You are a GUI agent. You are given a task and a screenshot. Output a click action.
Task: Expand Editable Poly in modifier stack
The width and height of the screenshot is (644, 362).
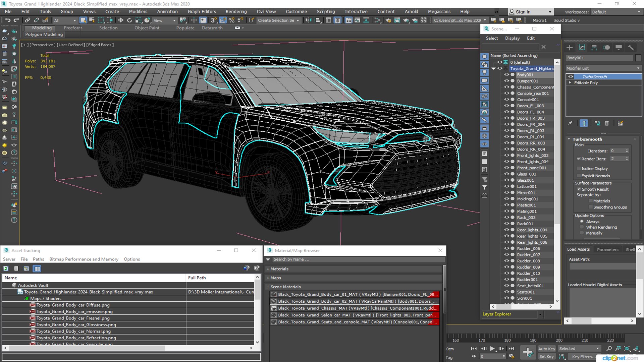click(570, 83)
